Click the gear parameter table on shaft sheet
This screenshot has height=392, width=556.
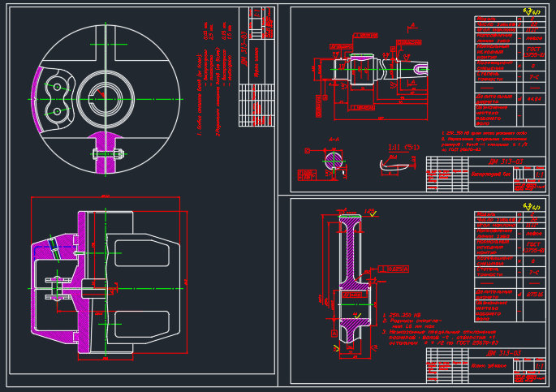click(509, 70)
